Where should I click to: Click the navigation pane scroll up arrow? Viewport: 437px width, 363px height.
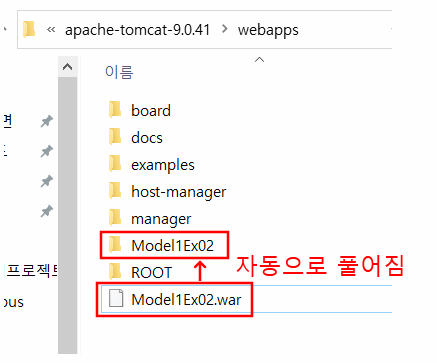tap(68, 67)
